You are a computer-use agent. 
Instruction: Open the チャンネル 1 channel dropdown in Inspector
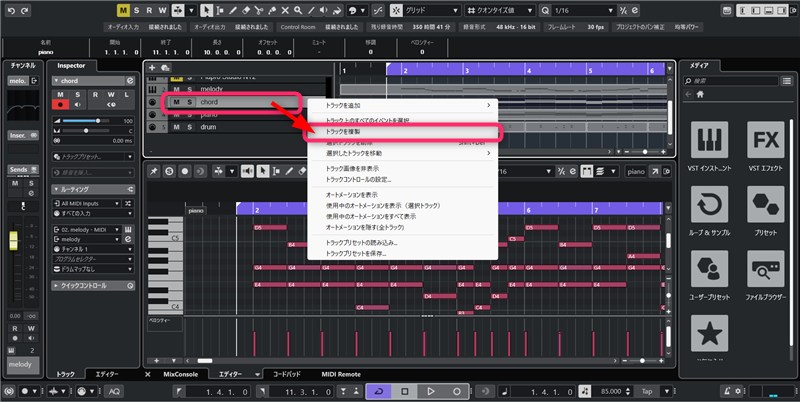coord(93,249)
